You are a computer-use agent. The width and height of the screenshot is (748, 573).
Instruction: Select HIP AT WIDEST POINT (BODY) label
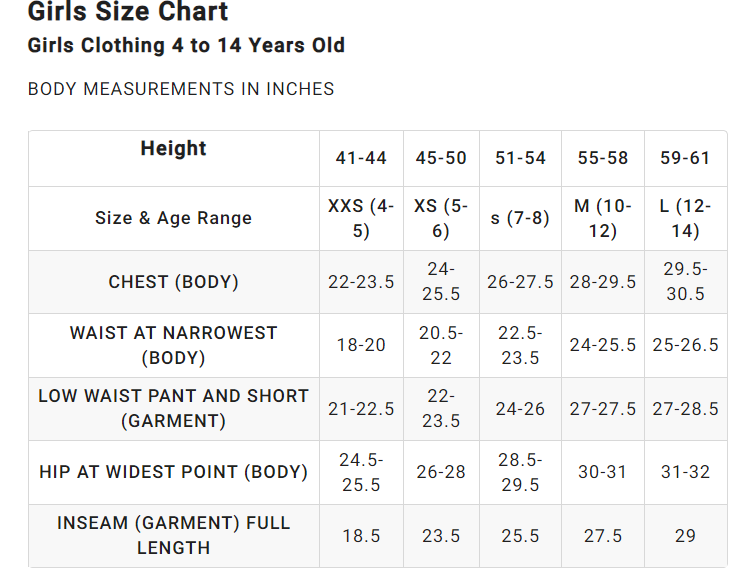pyautogui.click(x=174, y=472)
